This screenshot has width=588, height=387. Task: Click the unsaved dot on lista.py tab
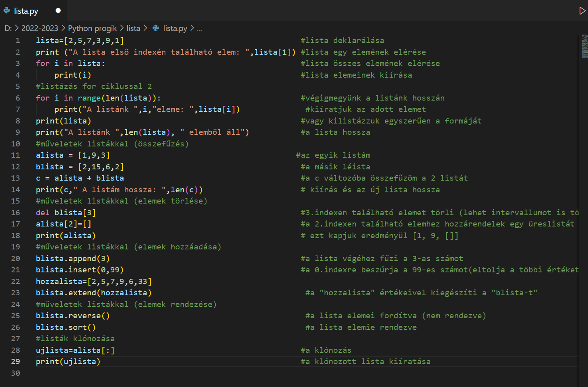click(x=58, y=11)
